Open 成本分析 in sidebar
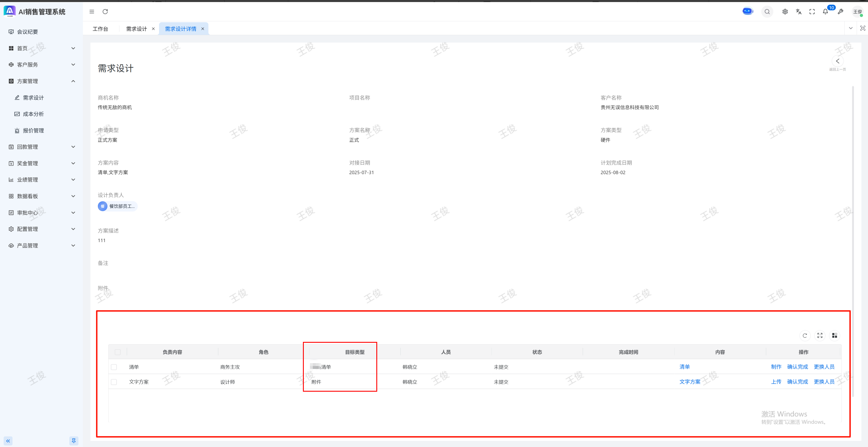Viewport: 868px width, 447px height. tap(33, 114)
